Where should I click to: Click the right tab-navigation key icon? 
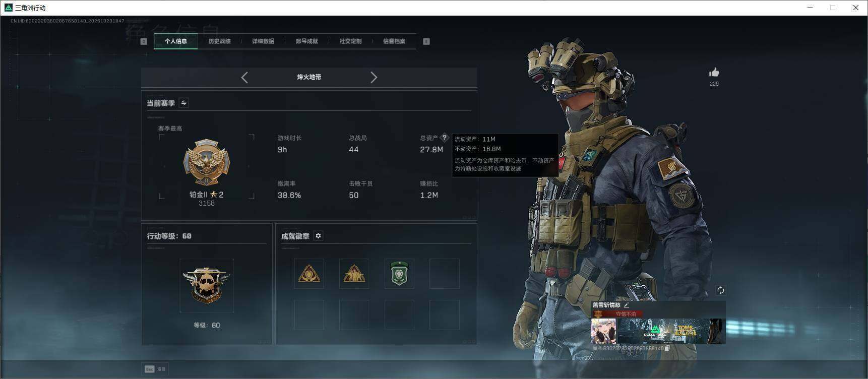(426, 41)
